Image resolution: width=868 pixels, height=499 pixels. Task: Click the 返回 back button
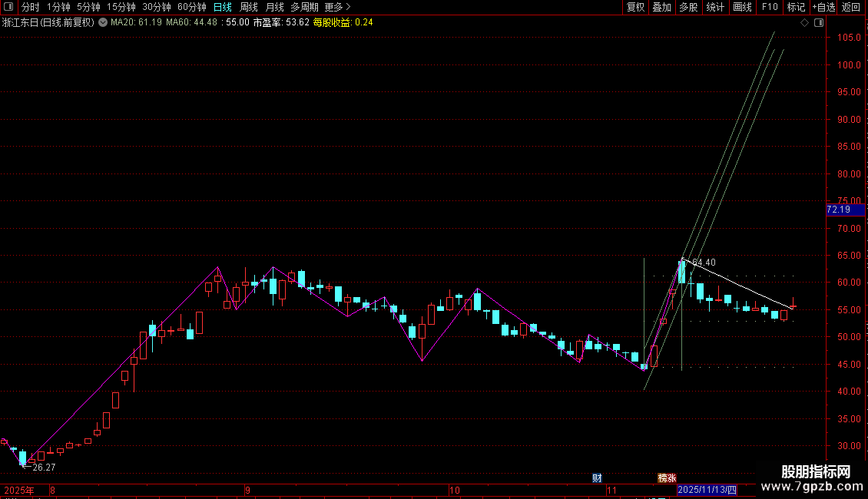click(851, 7)
